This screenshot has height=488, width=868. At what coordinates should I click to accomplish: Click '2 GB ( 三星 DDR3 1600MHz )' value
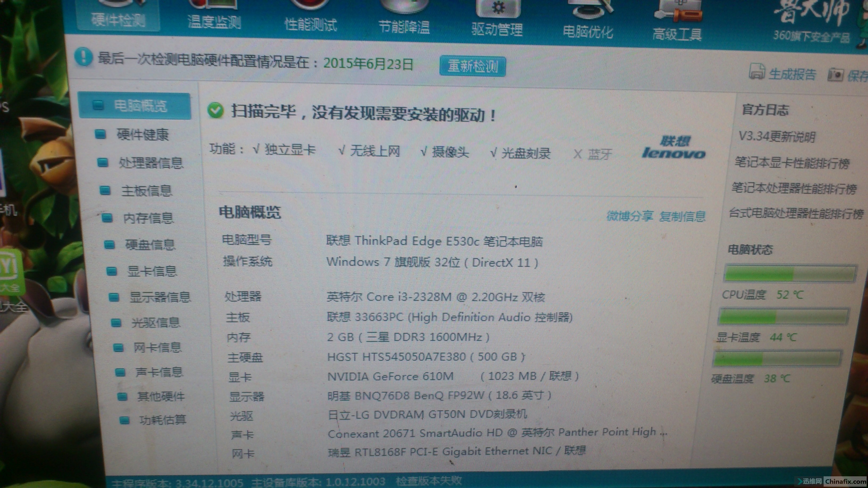(x=408, y=337)
